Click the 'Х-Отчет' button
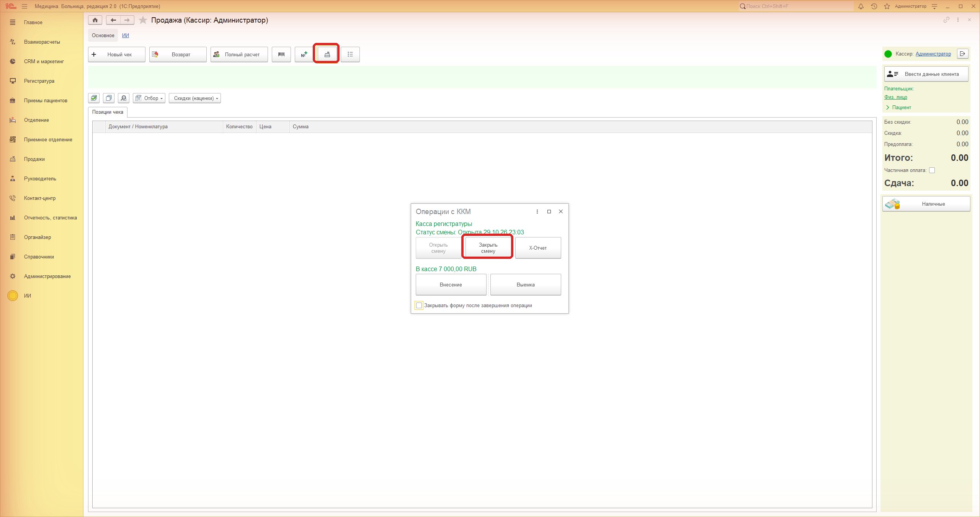Image resolution: width=980 pixels, height=517 pixels. [538, 248]
